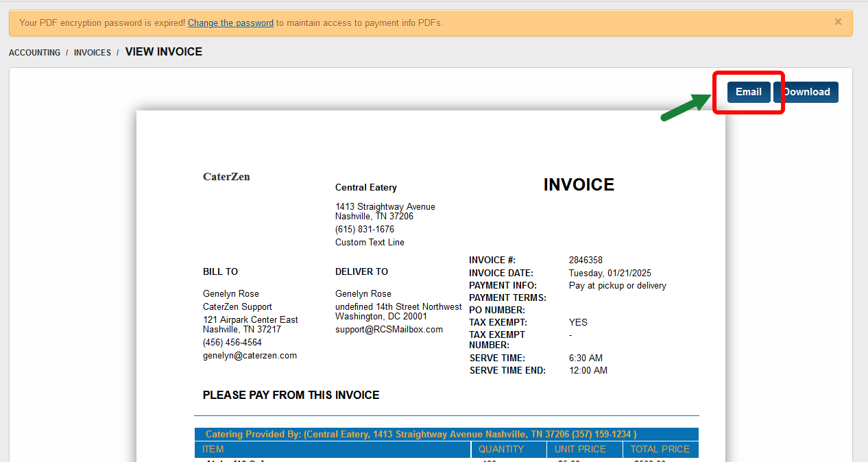Click the serve time end 12:00 AM
The image size is (868, 462).
click(x=588, y=370)
